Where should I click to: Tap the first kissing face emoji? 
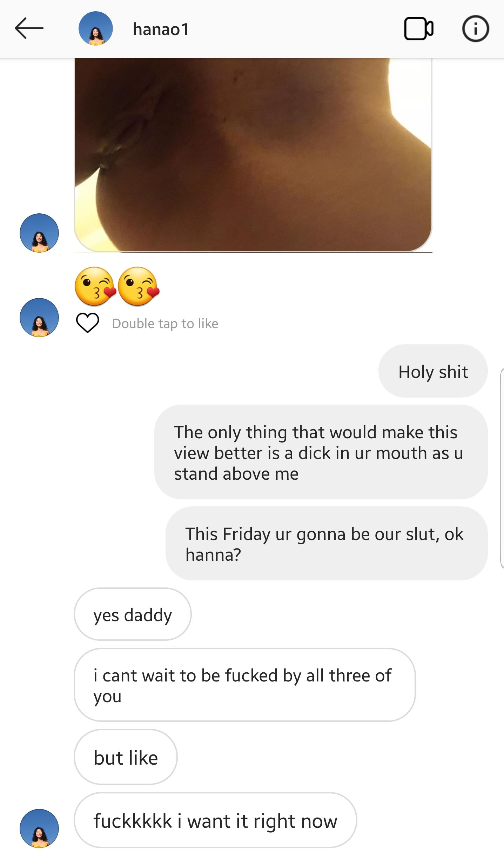95,286
